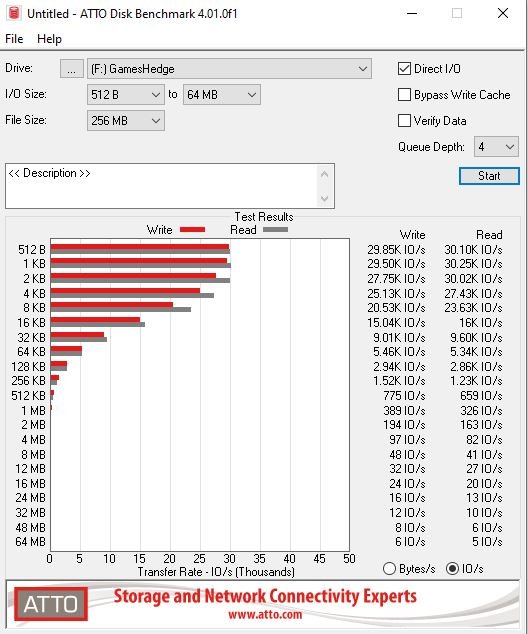Start the benchmark test
Screen dimensions: 528x634
pos(489,176)
